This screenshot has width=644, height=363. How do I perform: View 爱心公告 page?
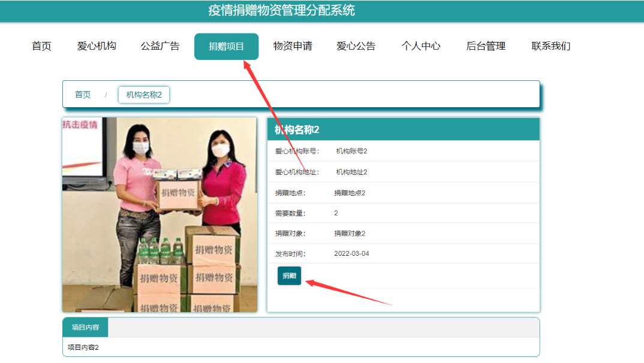click(x=356, y=46)
